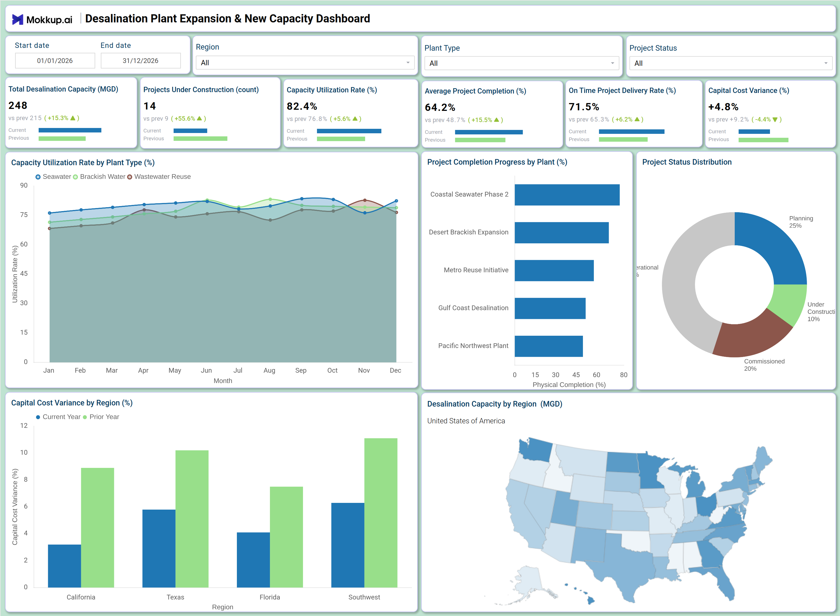The image size is (840, 616).
Task: Toggle Current Year legend marker
Action: pos(38,417)
